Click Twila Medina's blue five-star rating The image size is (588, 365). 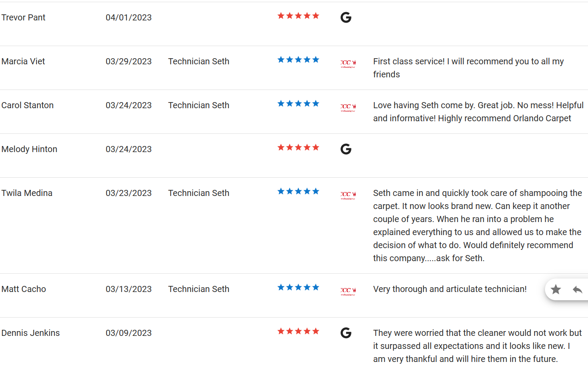[298, 191]
